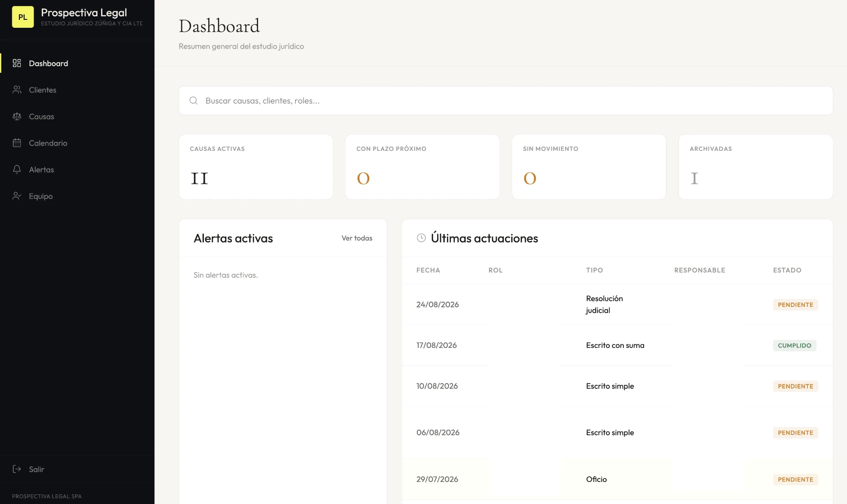Click the Sin alertas activas message
Viewport: 847px width, 504px height.
[x=225, y=275]
